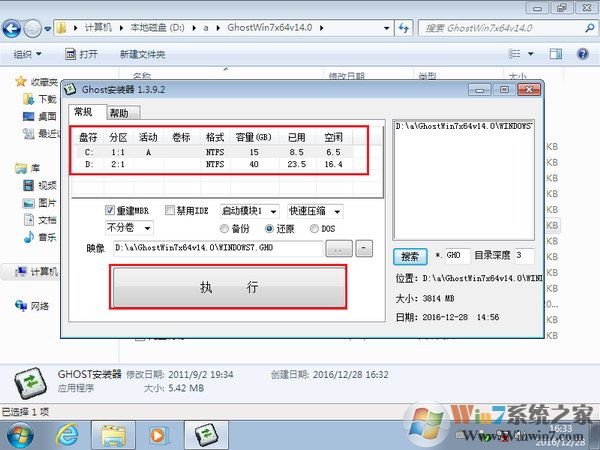600x450 pixels.
Task: Open 视频 library in navigation pane
Action: pyautogui.click(x=40, y=186)
